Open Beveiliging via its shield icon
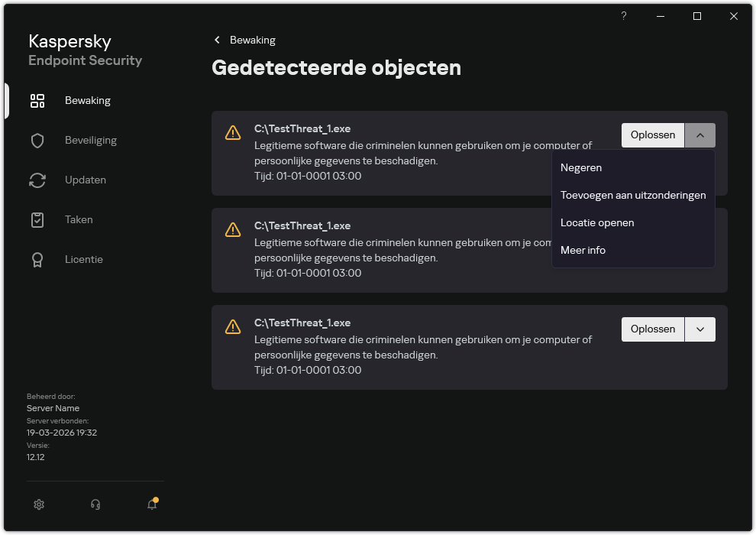 (37, 140)
